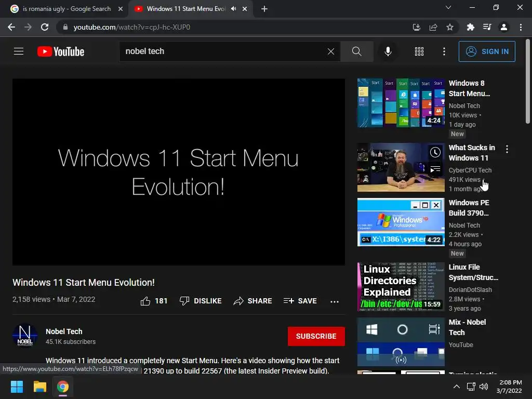Screen dimensions: 532x399
Task: Open Nobel Tech channel avatar
Action: [25, 335]
